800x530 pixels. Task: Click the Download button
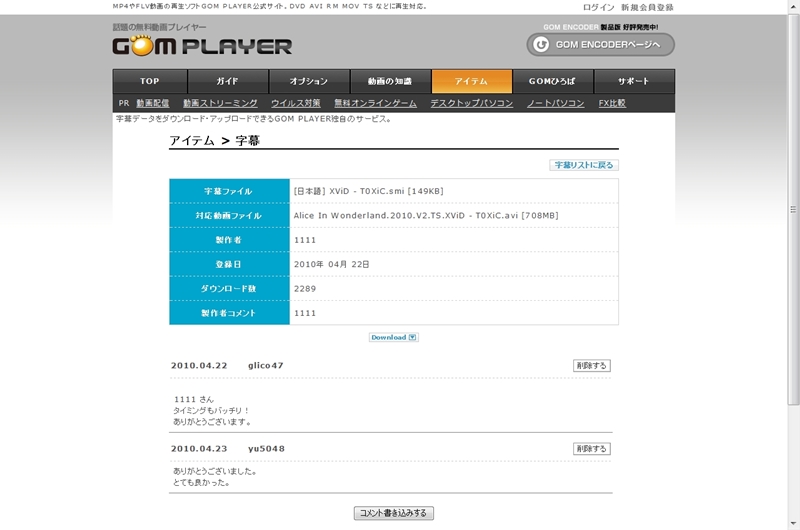tap(393, 337)
